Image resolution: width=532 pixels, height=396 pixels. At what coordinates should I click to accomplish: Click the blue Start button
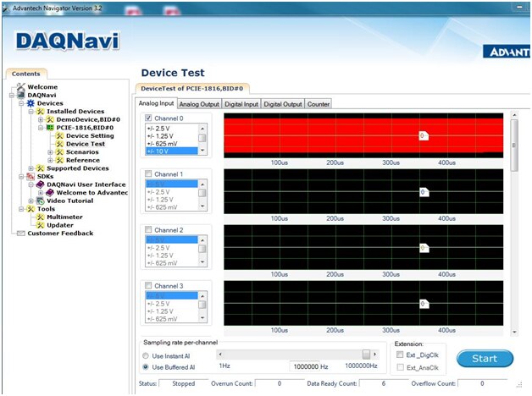click(x=485, y=359)
